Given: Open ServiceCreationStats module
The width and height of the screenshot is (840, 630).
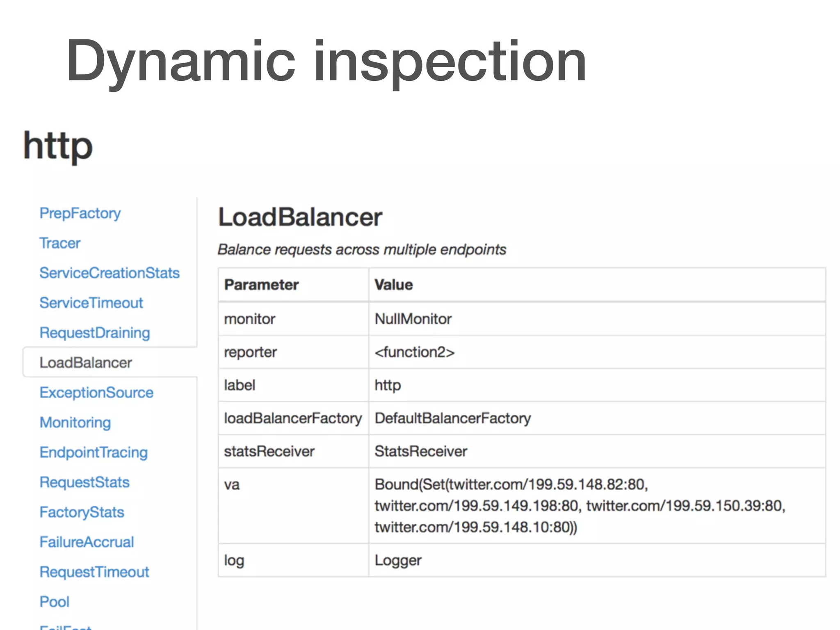Looking at the screenshot, I should click(110, 273).
